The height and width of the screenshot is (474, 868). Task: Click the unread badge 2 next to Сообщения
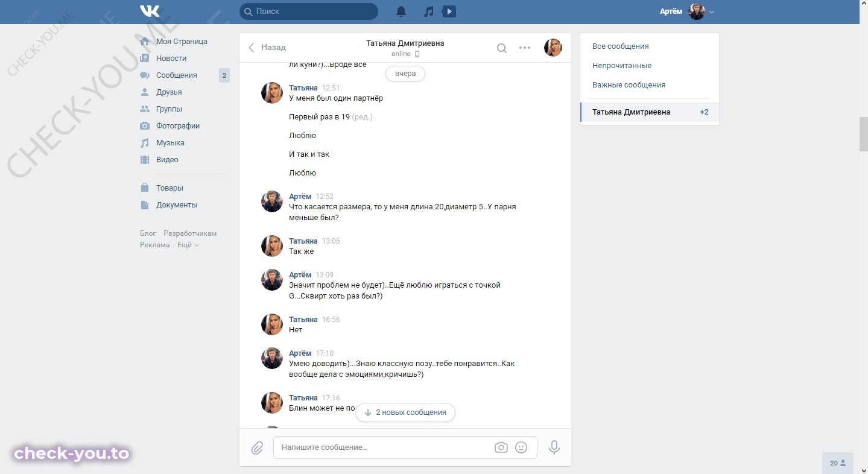(224, 75)
